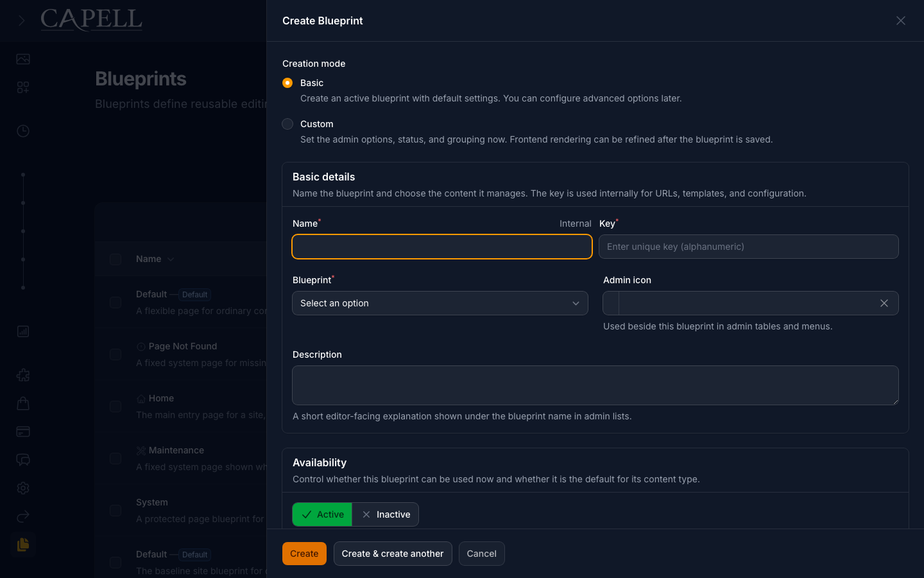The width and height of the screenshot is (924, 578).
Task: Clear the Admin icon field
Action: point(884,303)
